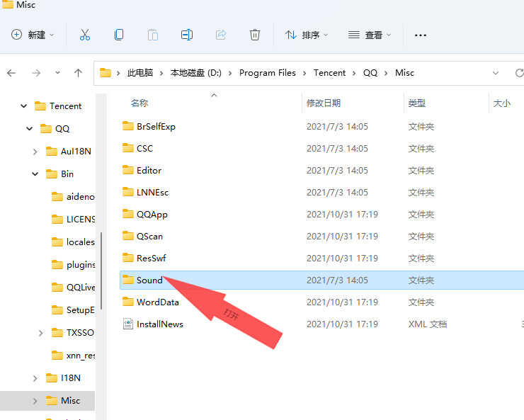Screen dimensions: 524x420
Task: Click the Share icon in toolbar
Action: (221, 35)
